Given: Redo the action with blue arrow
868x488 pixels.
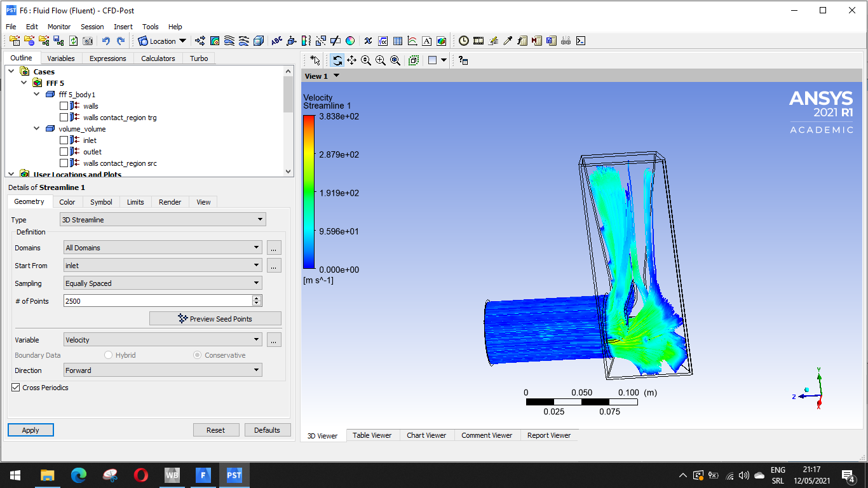Looking at the screenshot, I should [x=121, y=41].
